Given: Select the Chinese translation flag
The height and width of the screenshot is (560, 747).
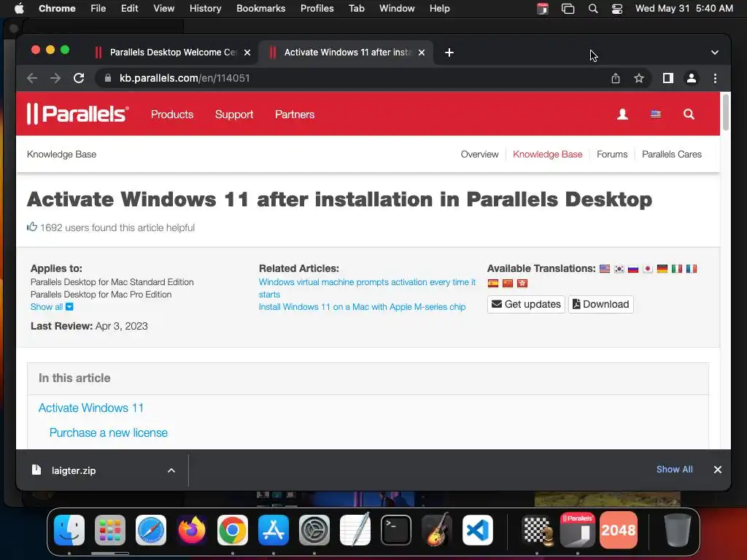Looking at the screenshot, I should point(508,284).
